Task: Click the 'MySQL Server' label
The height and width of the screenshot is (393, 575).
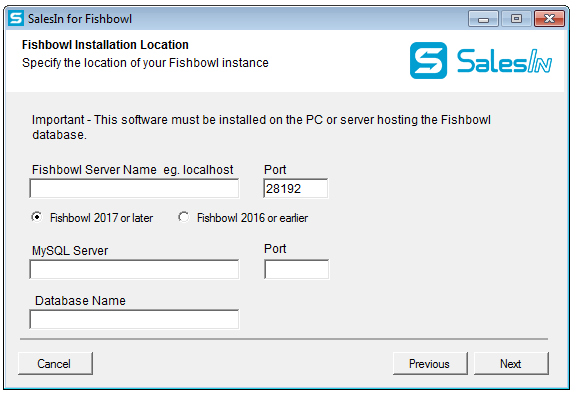Action: (70, 251)
